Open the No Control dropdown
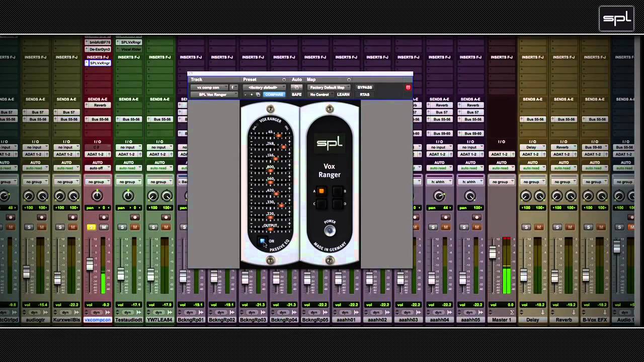Screen dimensions: 644x362 click(319, 95)
